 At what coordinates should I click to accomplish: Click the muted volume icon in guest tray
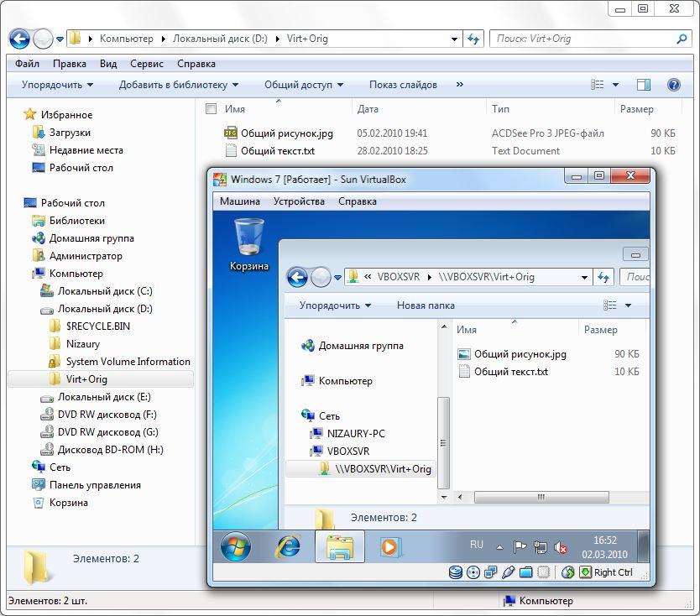click(561, 547)
